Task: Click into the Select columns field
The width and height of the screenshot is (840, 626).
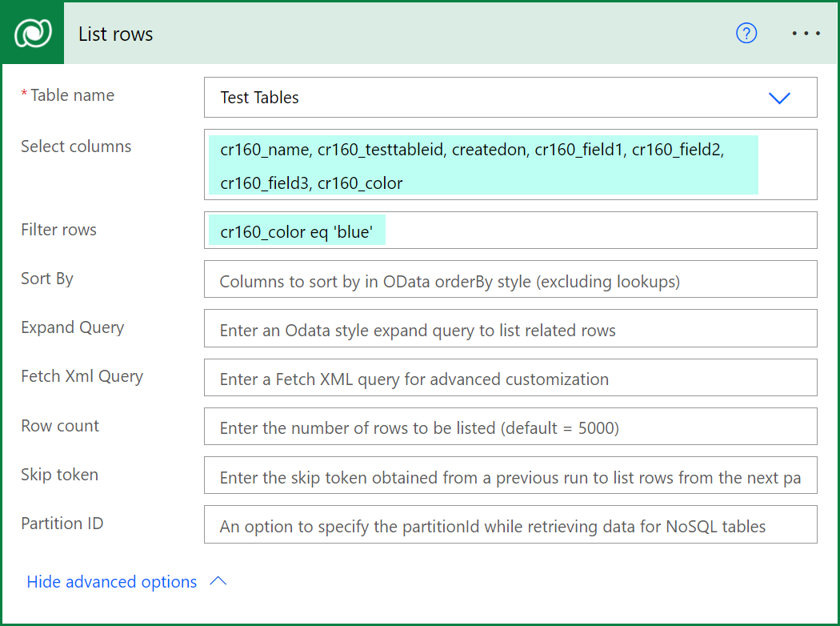Action: click(x=510, y=164)
